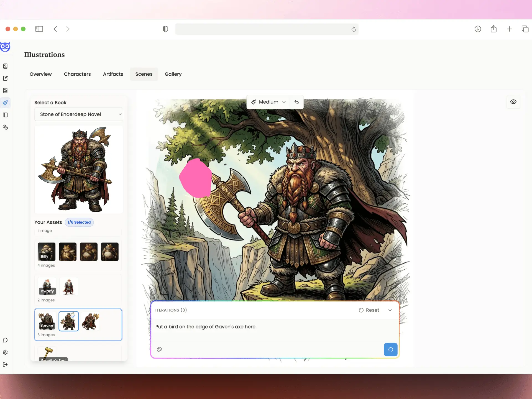Click the browser share icon
The width and height of the screenshot is (532, 399).
(x=493, y=29)
